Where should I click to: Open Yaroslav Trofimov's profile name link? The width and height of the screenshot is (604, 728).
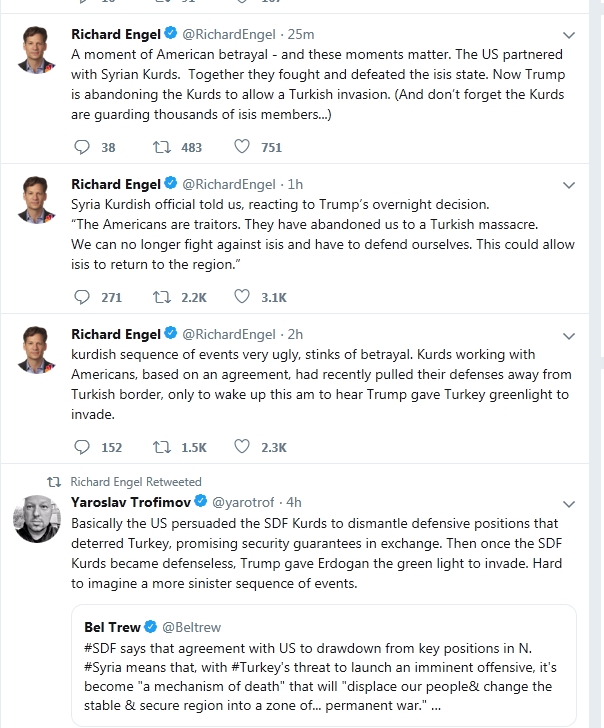[130, 501]
